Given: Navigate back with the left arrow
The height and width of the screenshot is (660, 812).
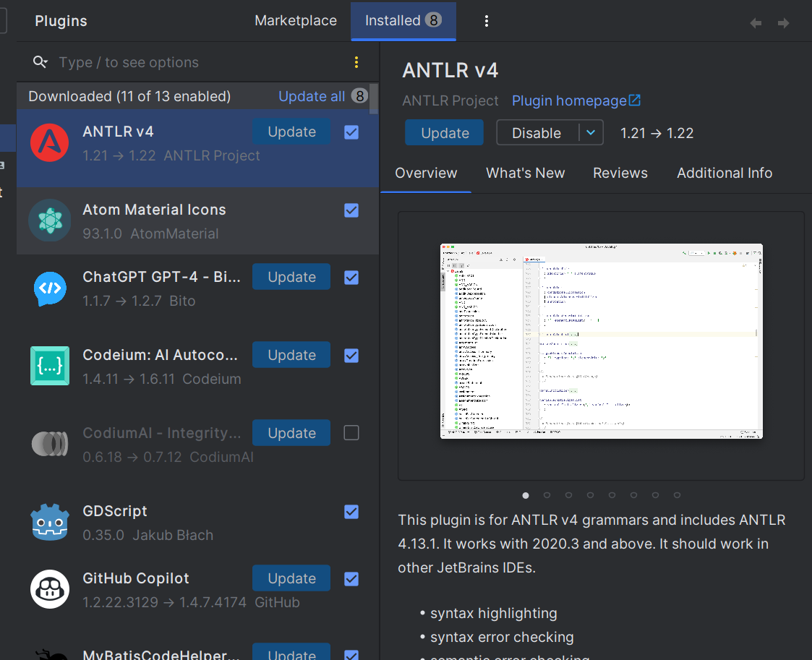Looking at the screenshot, I should (x=756, y=23).
